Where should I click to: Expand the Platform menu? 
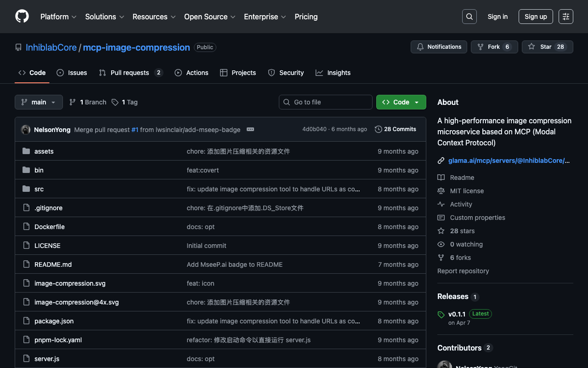point(58,17)
